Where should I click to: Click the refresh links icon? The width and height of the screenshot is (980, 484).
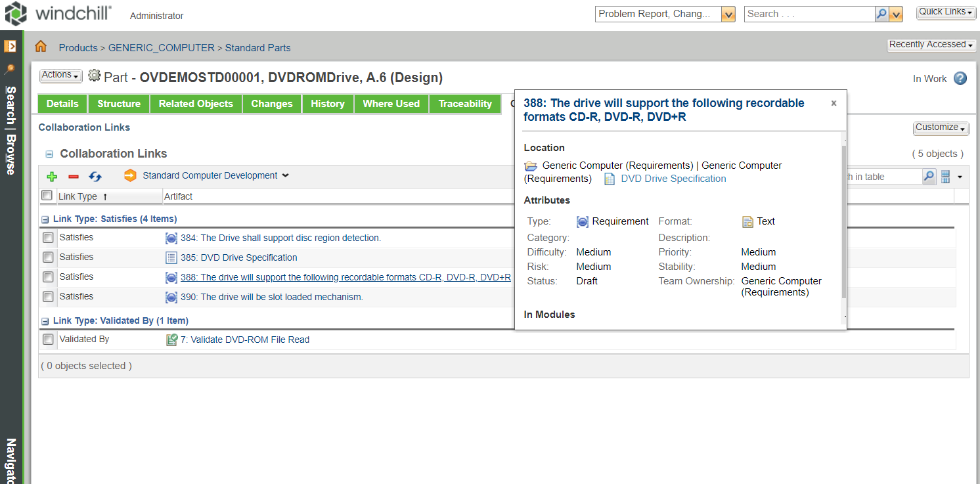click(x=95, y=176)
